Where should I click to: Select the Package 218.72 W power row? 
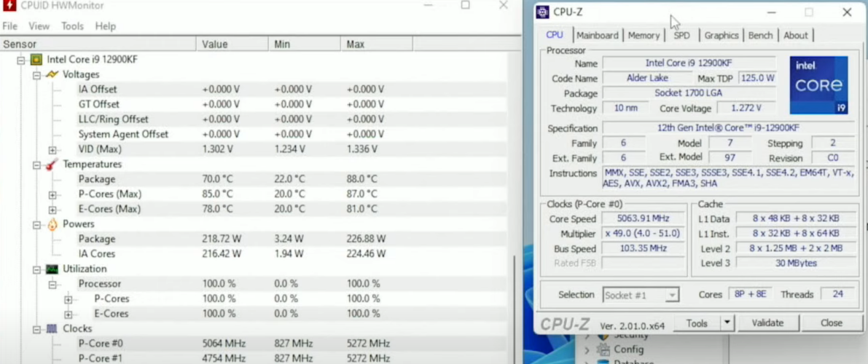[x=292, y=239]
